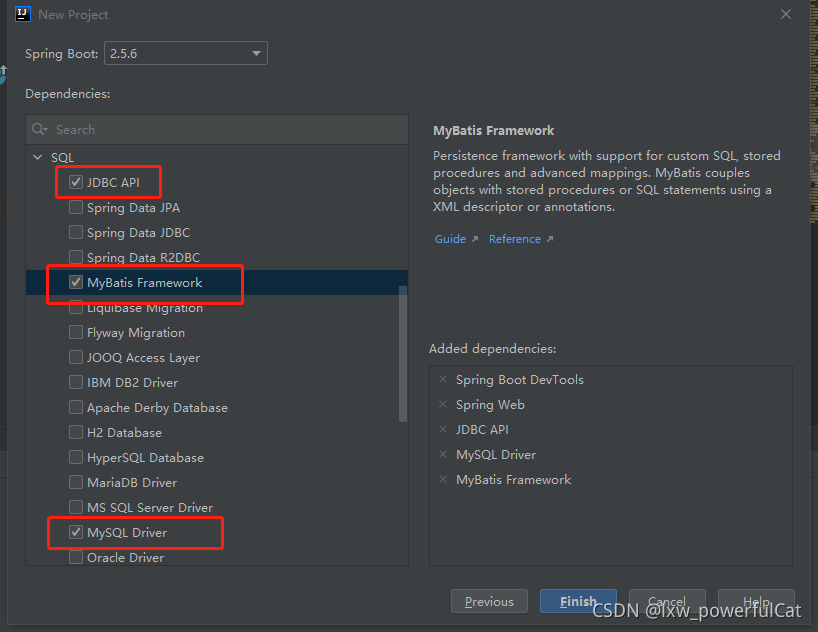Open the Spring Boot version dropdown
This screenshot has height=632, width=818.
point(186,53)
